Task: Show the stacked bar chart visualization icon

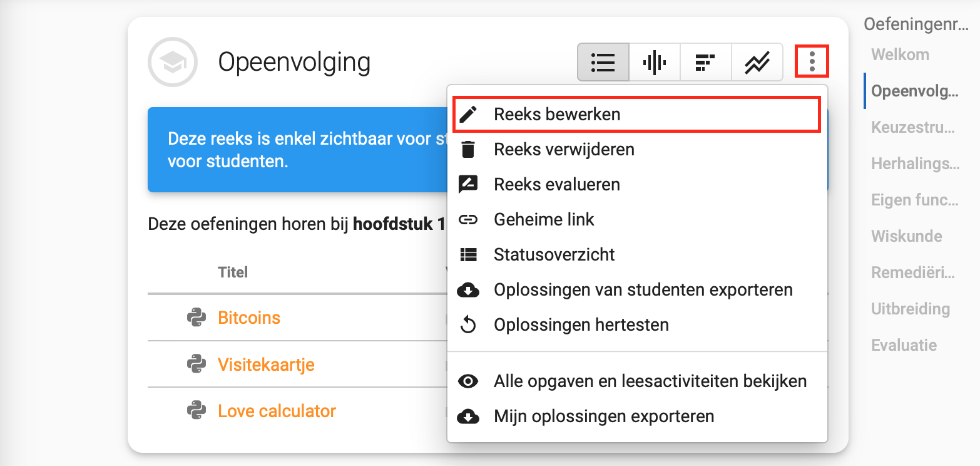Action: pyautogui.click(x=706, y=62)
